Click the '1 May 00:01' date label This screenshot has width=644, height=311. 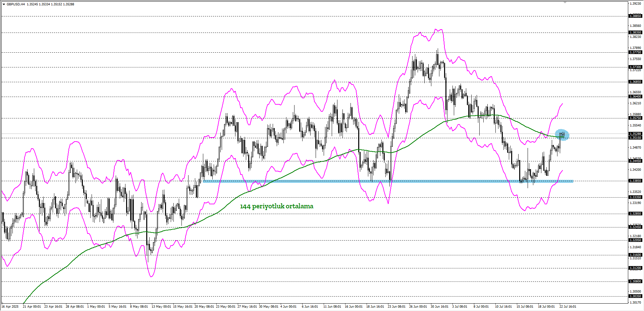pos(96,307)
